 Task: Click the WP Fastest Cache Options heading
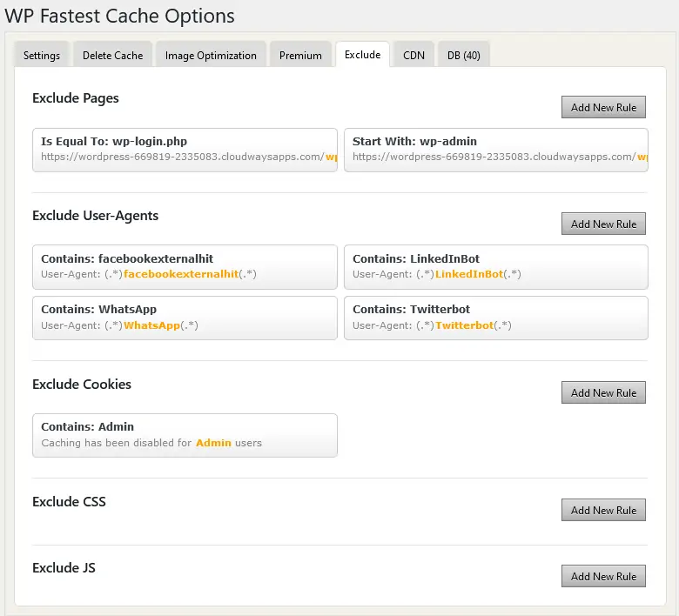[x=120, y=16]
